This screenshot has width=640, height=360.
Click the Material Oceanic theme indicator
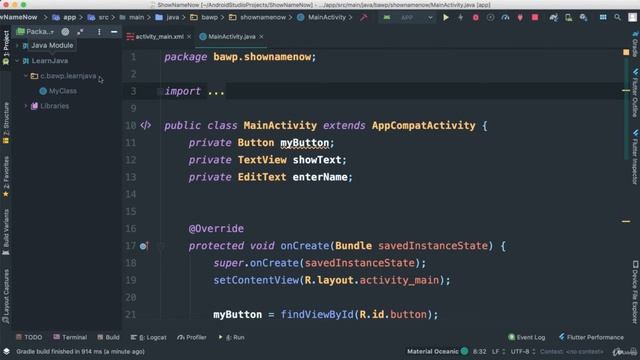tap(437, 351)
